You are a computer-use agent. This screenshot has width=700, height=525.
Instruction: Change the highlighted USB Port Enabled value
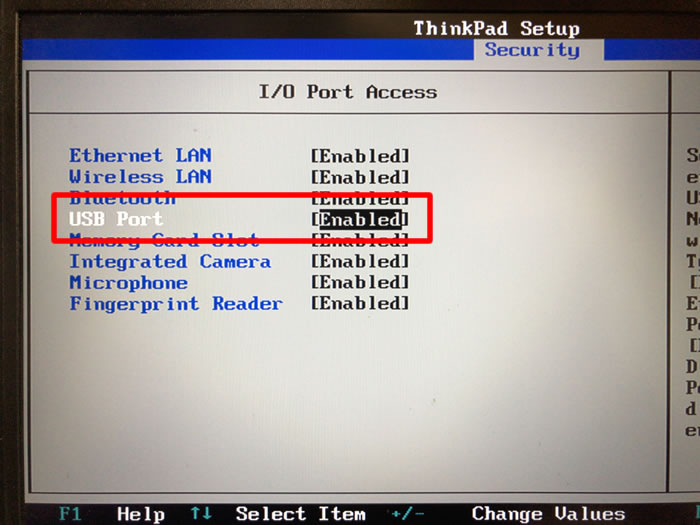(x=360, y=220)
